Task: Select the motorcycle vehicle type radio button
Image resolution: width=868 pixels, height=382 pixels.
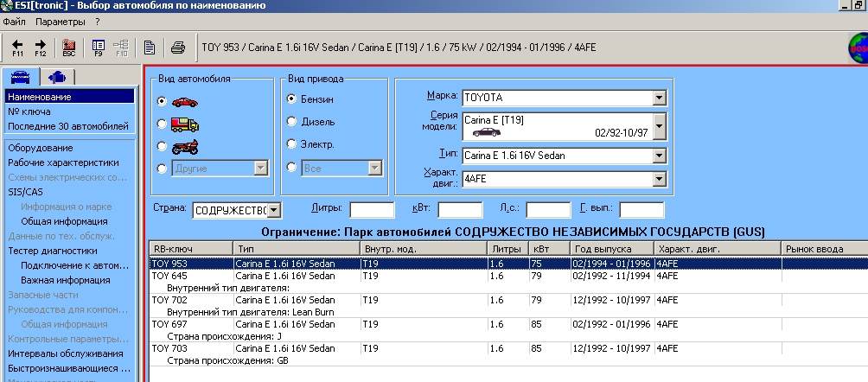Action: (x=162, y=145)
